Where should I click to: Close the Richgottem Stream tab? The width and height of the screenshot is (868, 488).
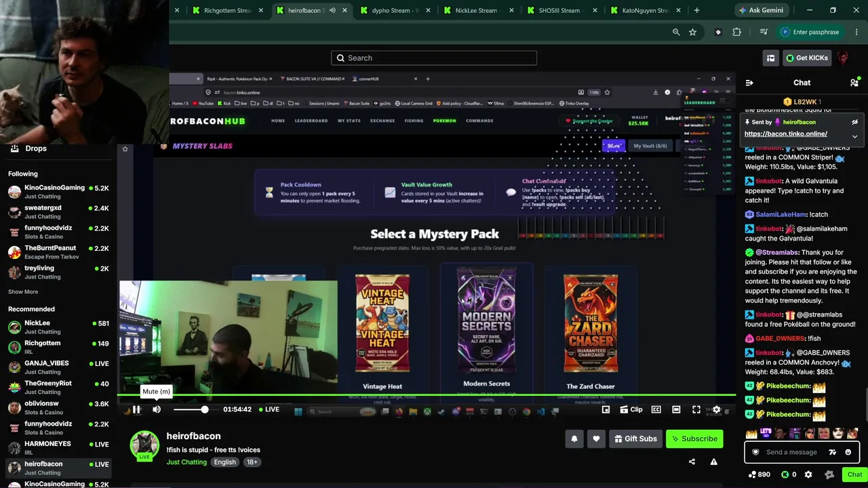[x=261, y=10]
